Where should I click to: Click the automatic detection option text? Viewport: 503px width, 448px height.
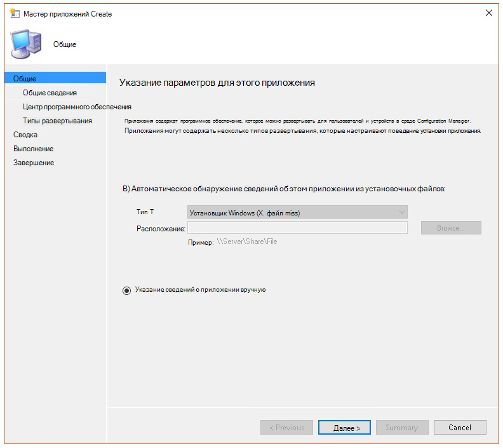[284, 189]
